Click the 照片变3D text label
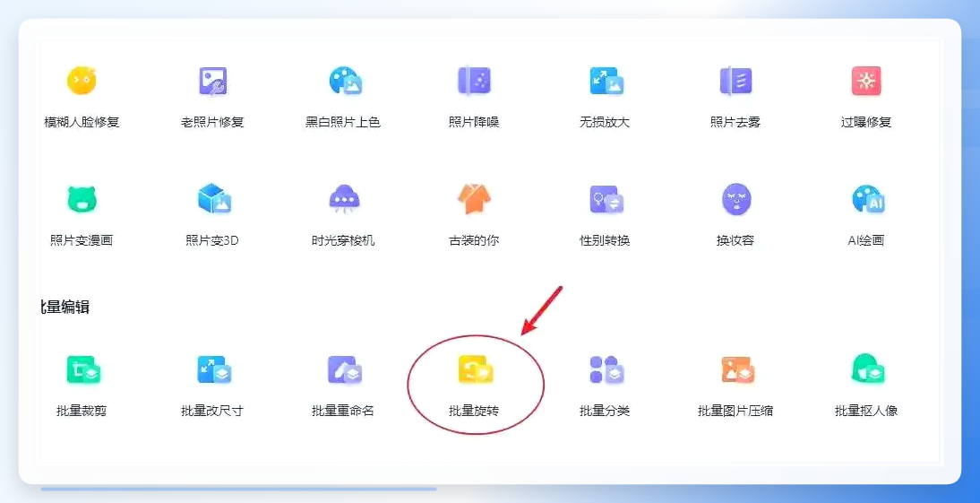The height and width of the screenshot is (503, 980). pos(212,240)
